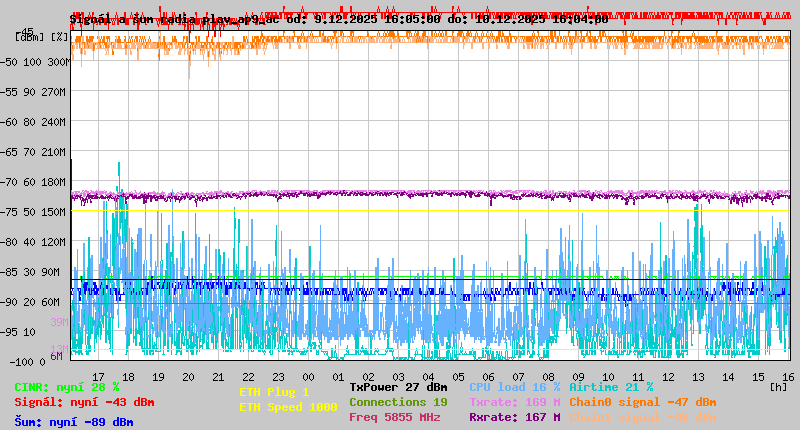800x430 pixels.
Task: Click hour '06' on the time axis
Action: (488, 377)
